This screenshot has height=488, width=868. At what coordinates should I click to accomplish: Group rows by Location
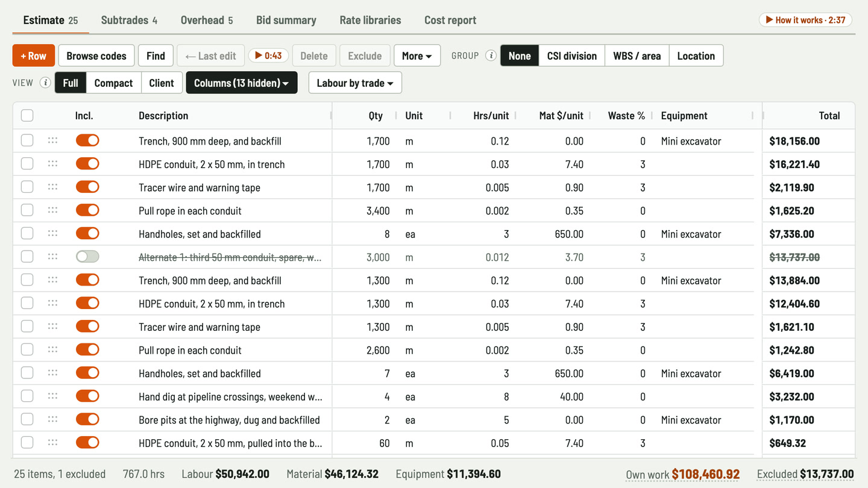(x=696, y=56)
